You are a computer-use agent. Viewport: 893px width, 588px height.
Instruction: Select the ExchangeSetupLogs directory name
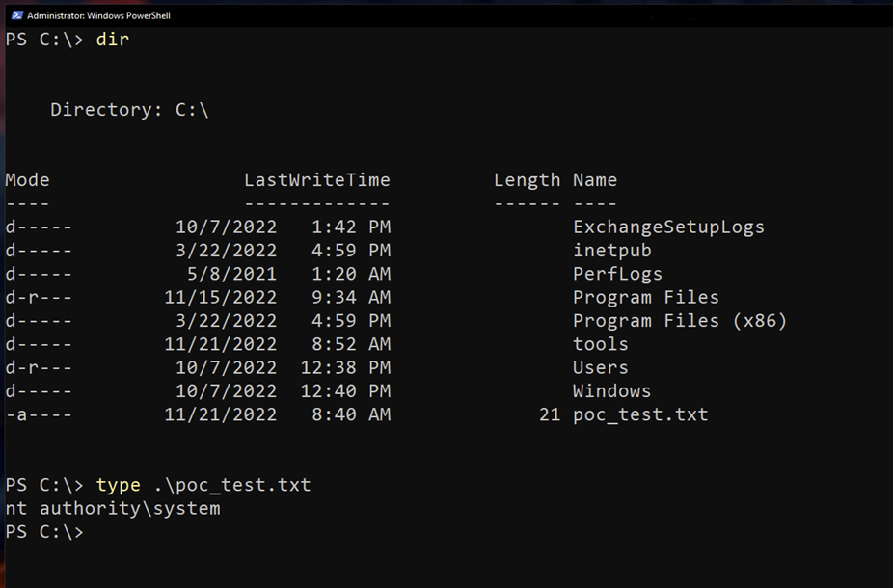(668, 227)
